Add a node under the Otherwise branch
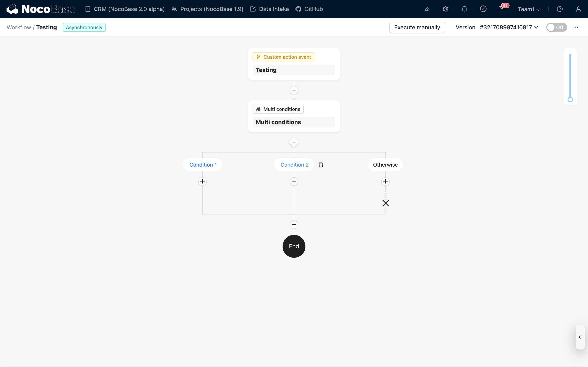 click(x=385, y=181)
